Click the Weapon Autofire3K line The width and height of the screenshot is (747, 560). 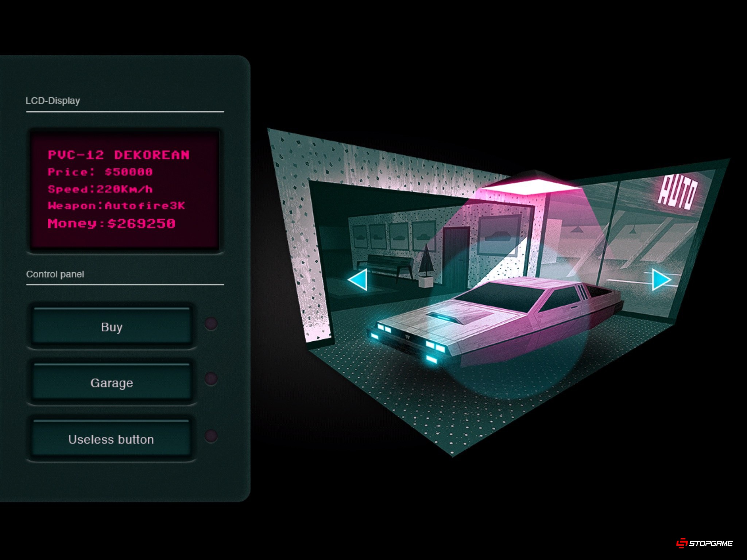click(x=116, y=206)
